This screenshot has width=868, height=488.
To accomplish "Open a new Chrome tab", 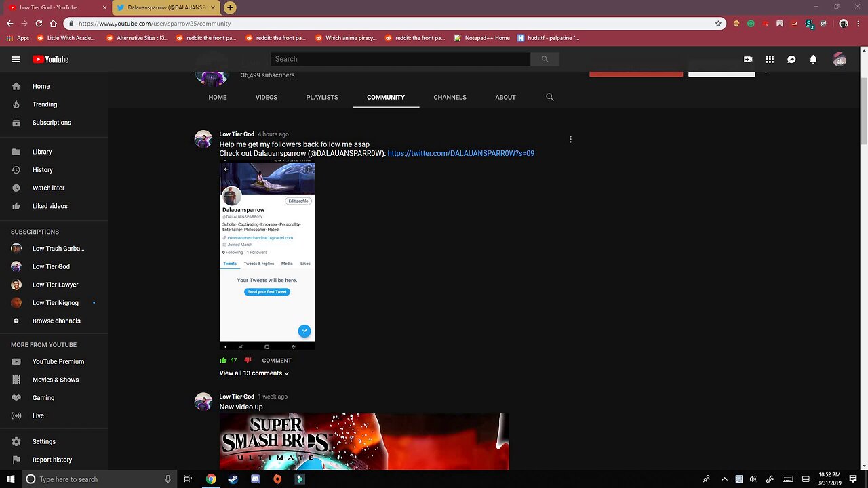I will (230, 7).
